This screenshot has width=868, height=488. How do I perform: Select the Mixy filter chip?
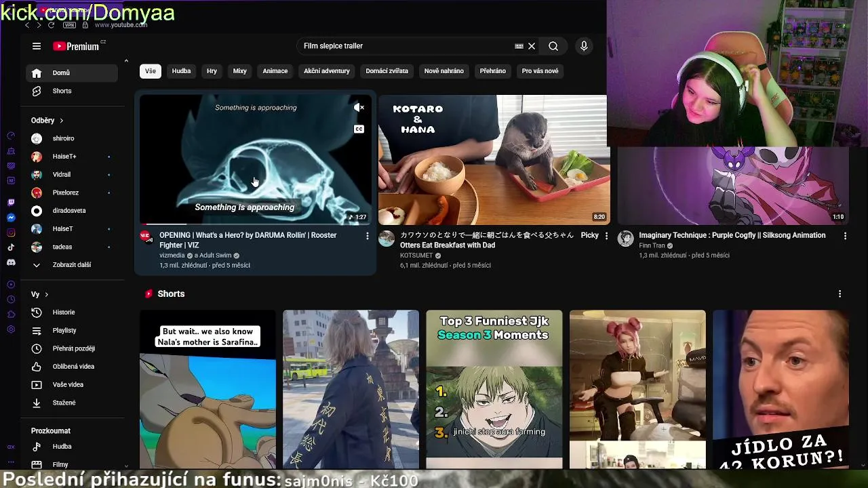pos(239,71)
